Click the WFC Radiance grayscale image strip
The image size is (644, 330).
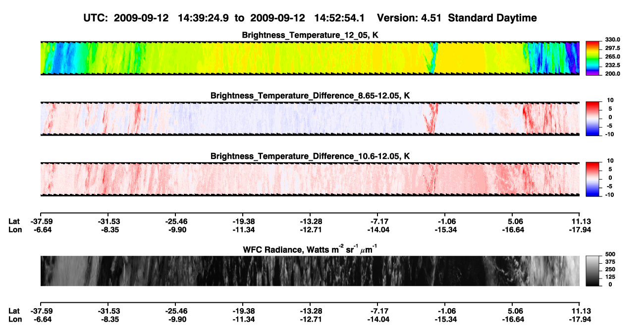[x=310, y=271]
